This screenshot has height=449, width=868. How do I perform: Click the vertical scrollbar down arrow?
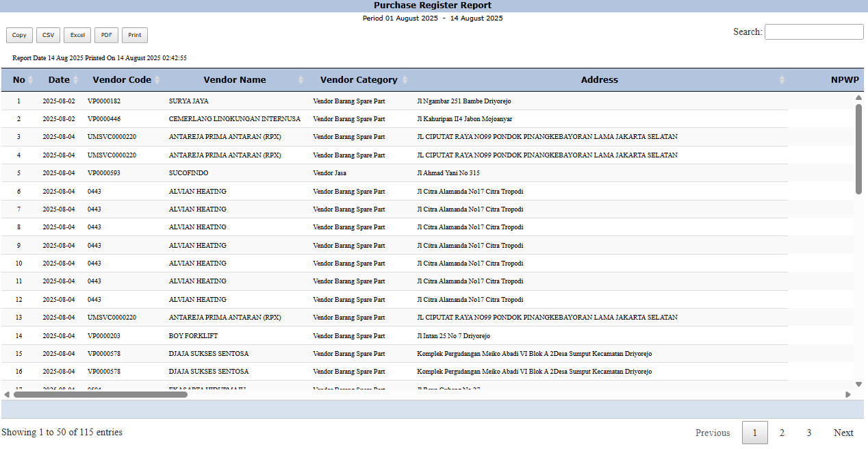[x=858, y=384]
